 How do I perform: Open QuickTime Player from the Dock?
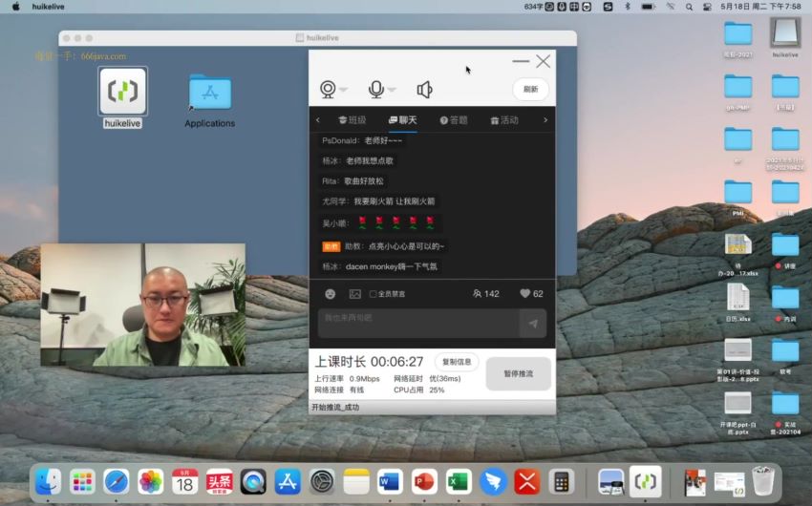tap(253, 482)
